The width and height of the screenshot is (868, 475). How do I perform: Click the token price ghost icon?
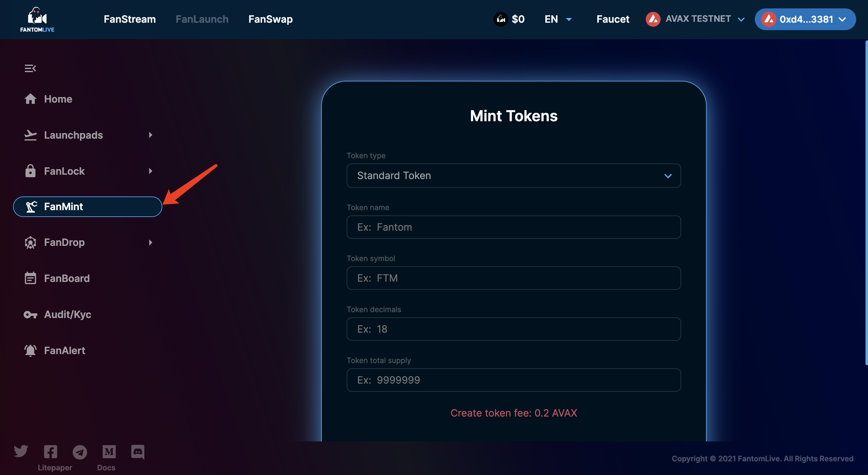(x=501, y=19)
